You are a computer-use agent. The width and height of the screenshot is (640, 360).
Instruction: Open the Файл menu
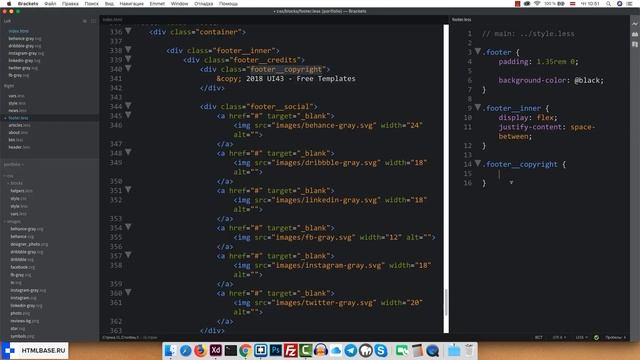[x=50, y=4]
